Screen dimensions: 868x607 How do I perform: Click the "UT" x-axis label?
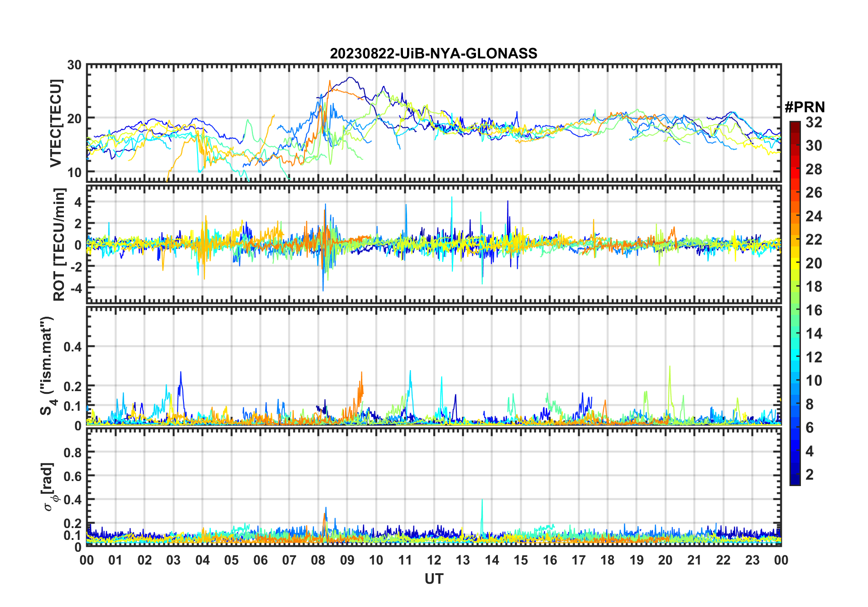coord(434,579)
